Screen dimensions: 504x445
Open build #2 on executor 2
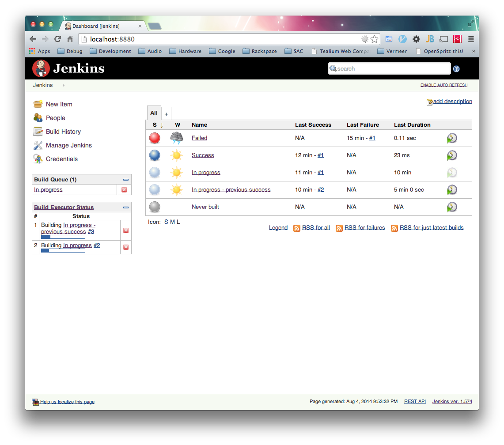point(97,245)
